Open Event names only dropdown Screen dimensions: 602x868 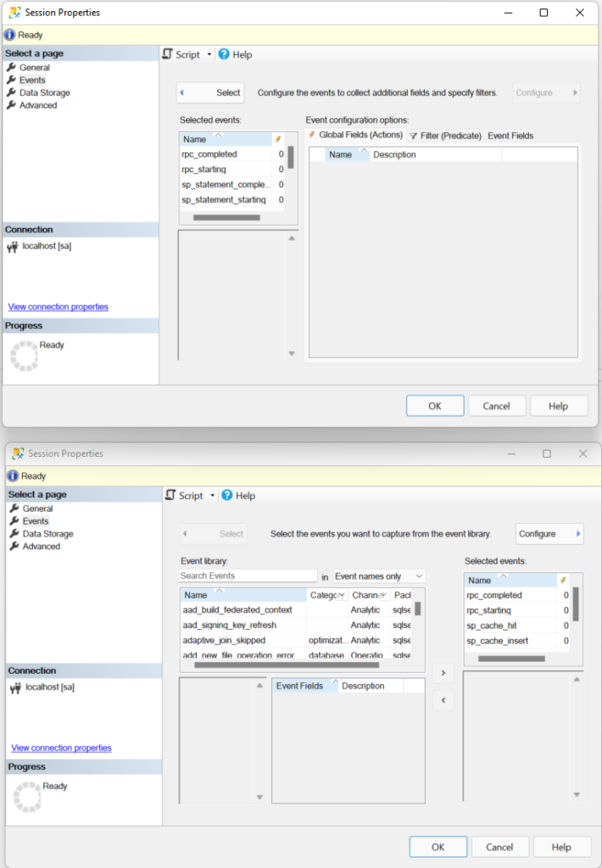click(x=379, y=576)
